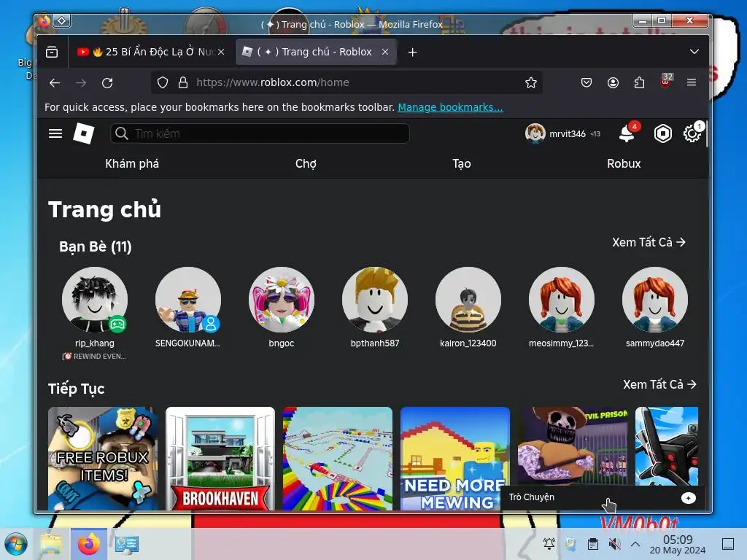
Task: Open friend bpthanh587's profile
Action: [x=375, y=300]
